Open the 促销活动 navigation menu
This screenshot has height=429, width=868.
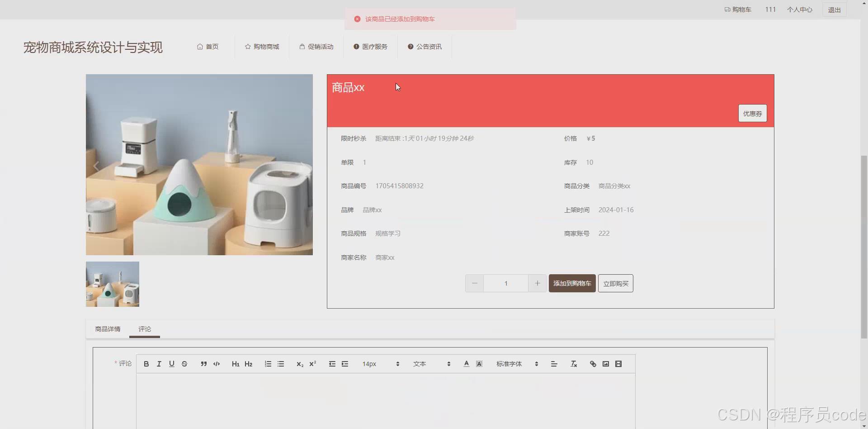pyautogui.click(x=316, y=46)
